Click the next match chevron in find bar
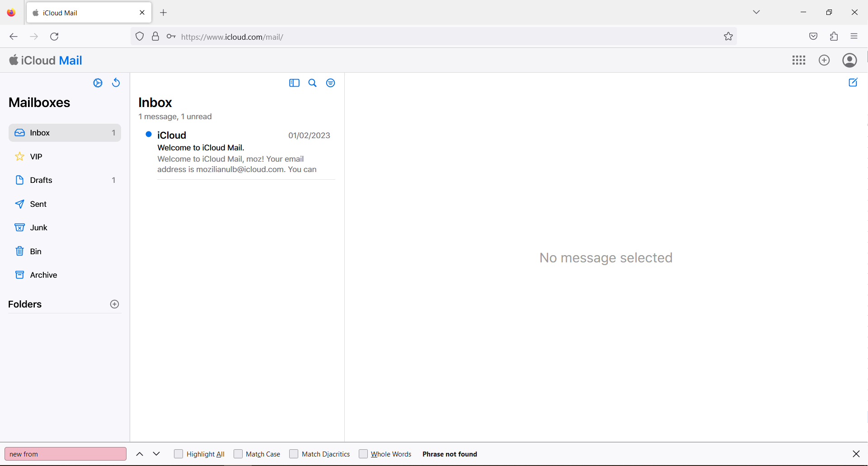The height and width of the screenshot is (466, 868). (156, 454)
